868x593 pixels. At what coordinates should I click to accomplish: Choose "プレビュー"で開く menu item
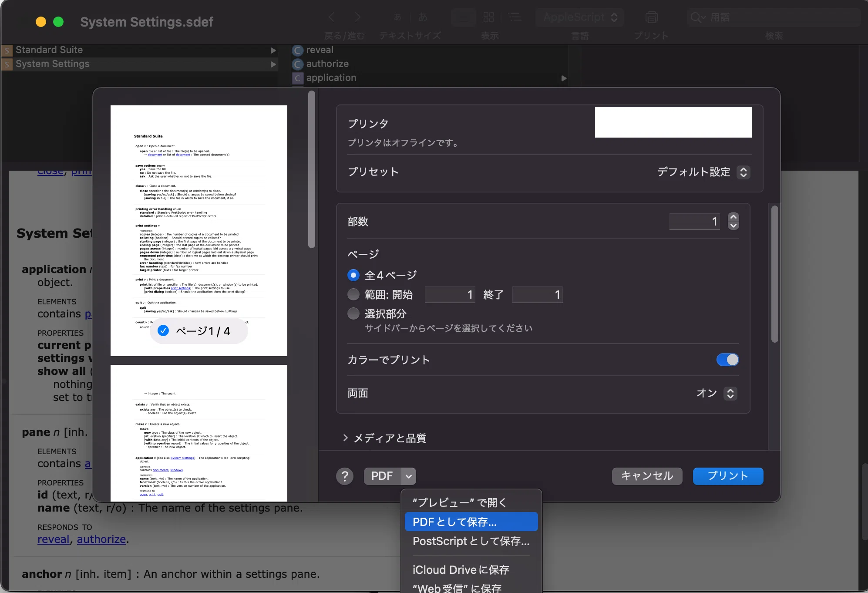[x=471, y=502]
